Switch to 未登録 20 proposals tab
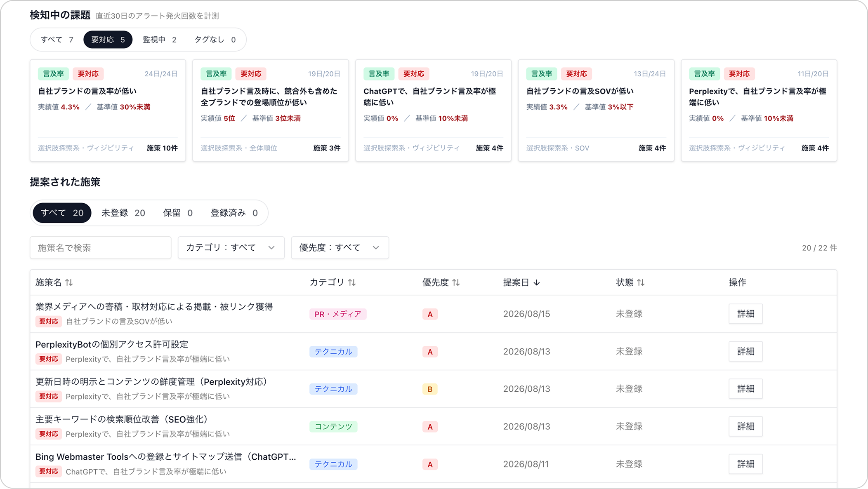The image size is (868, 489). click(123, 213)
